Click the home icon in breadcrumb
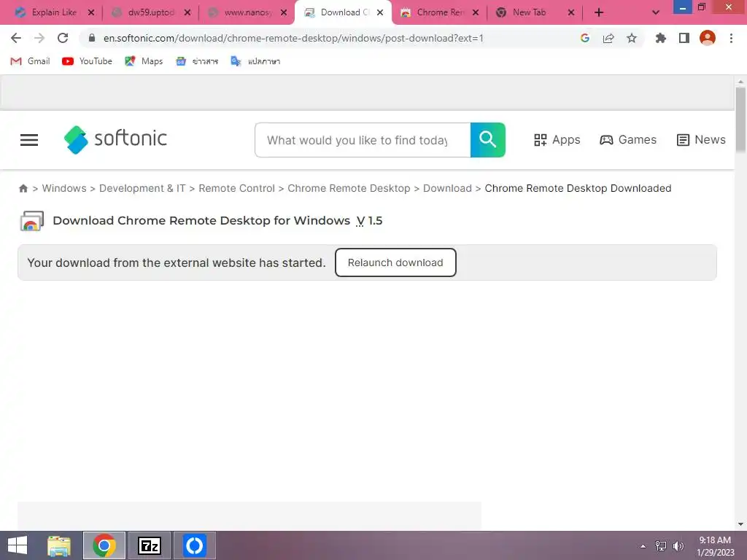747x560 pixels. click(x=23, y=189)
